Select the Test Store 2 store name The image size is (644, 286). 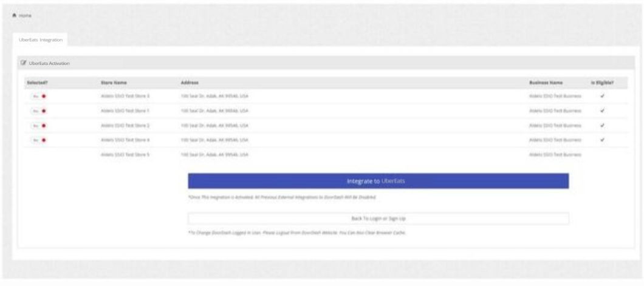[x=125, y=126]
